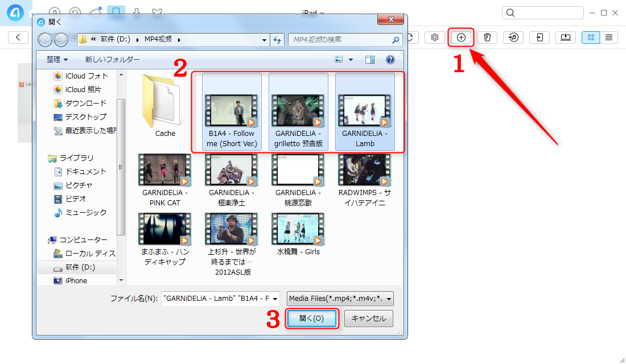Select GARNiDELiA - grilletto 预告版 video
Image resolution: width=626 pixels, height=364 pixels.
pyautogui.click(x=298, y=111)
